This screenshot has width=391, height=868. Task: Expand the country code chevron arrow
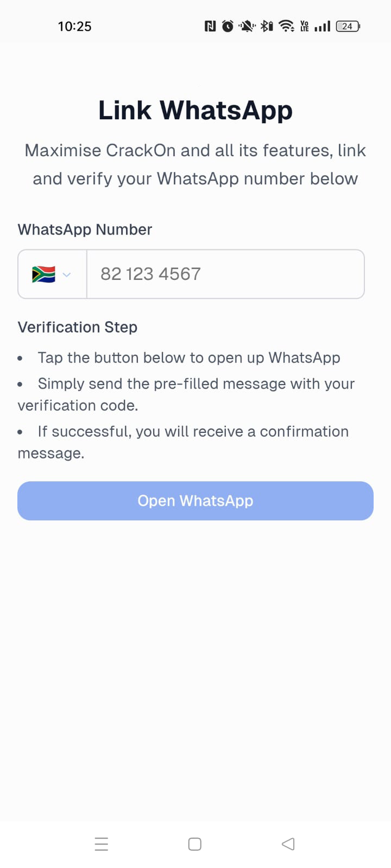point(67,275)
